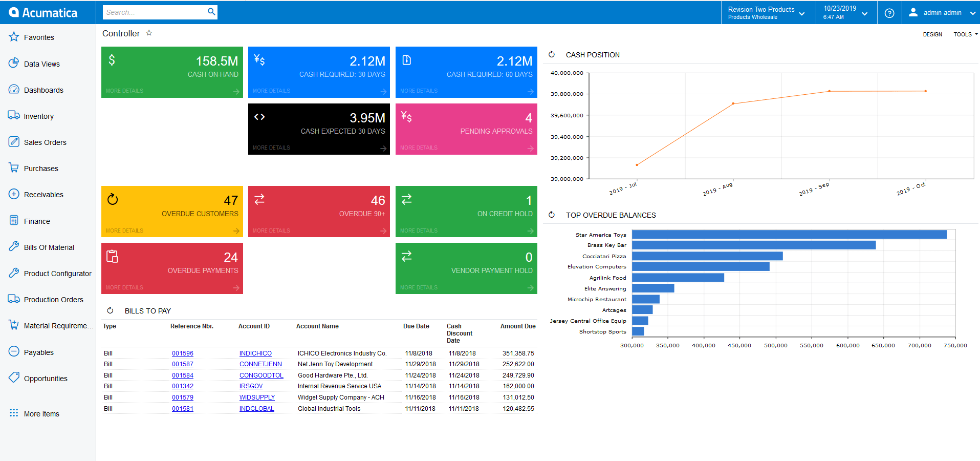Open Sales Orders from the sidebar icon
Image resolution: width=980 pixels, height=461 pixels.
tap(14, 142)
